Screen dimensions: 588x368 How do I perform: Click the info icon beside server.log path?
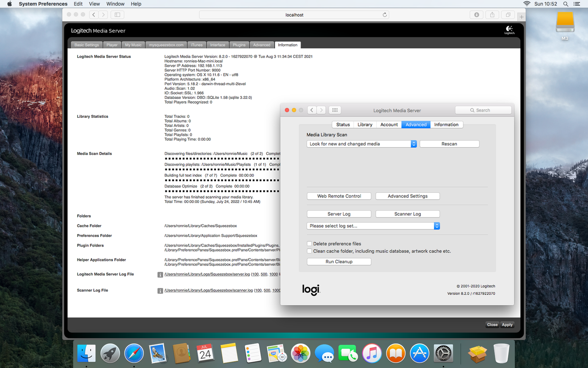tap(159, 274)
